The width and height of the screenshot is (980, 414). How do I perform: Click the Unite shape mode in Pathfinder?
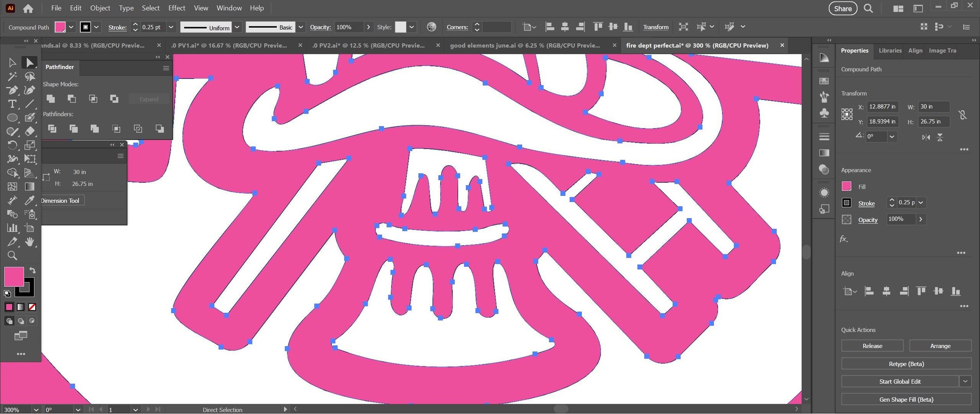tap(51, 99)
